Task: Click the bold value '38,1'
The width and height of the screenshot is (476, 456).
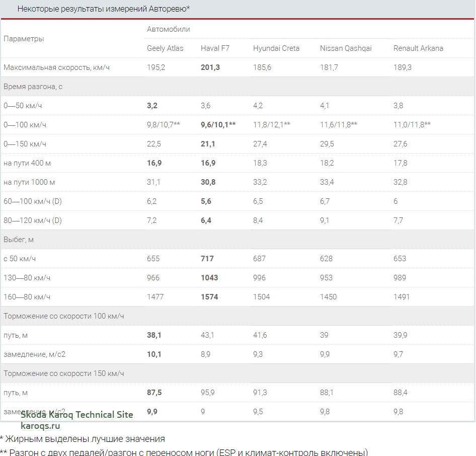Action: 154,335
